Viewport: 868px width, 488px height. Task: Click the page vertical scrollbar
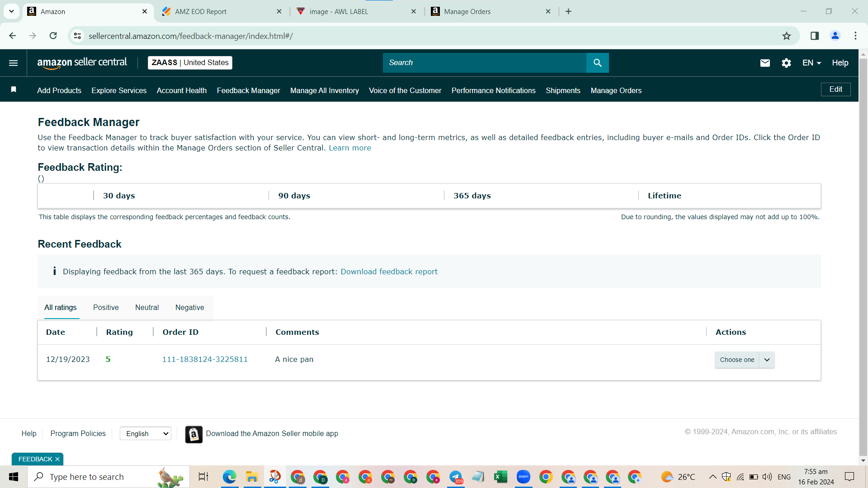(863, 258)
